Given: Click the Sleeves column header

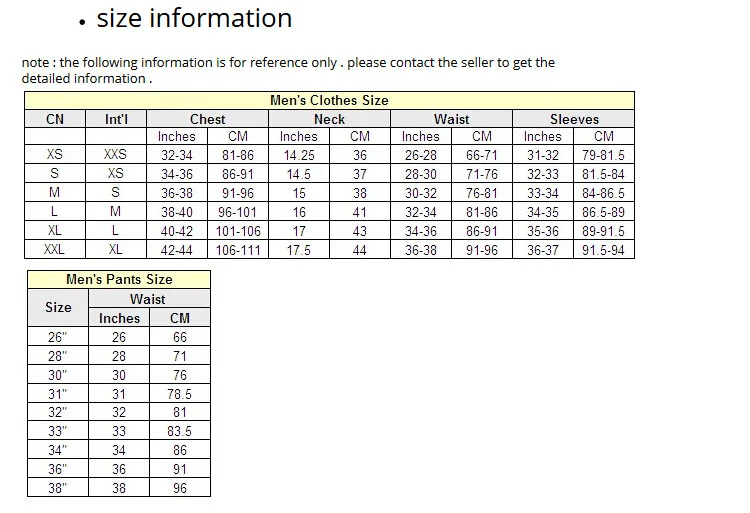Looking at the screenshot, I should pos(574,119).
